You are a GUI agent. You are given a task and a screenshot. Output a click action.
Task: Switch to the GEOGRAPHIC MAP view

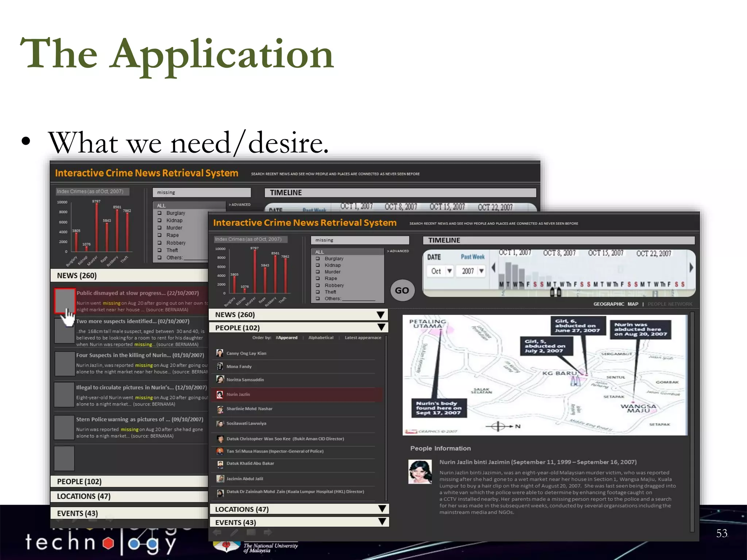(616, 304)
